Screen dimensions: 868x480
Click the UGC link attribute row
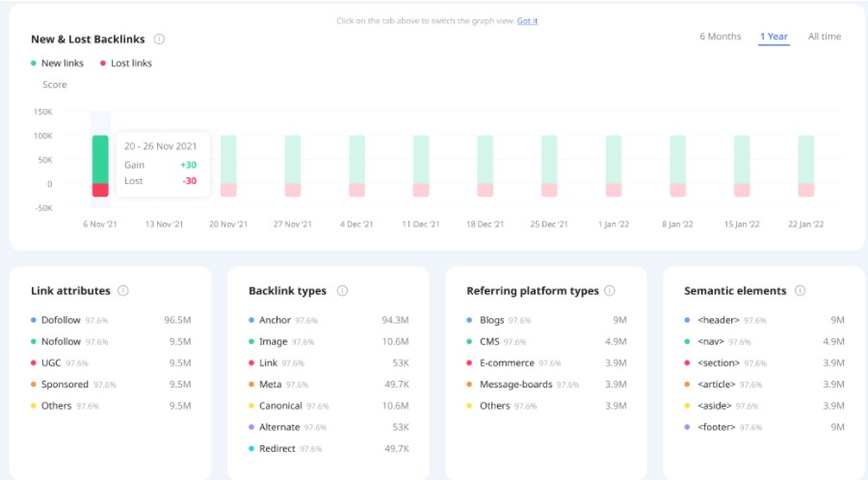(x=111, y=363)
